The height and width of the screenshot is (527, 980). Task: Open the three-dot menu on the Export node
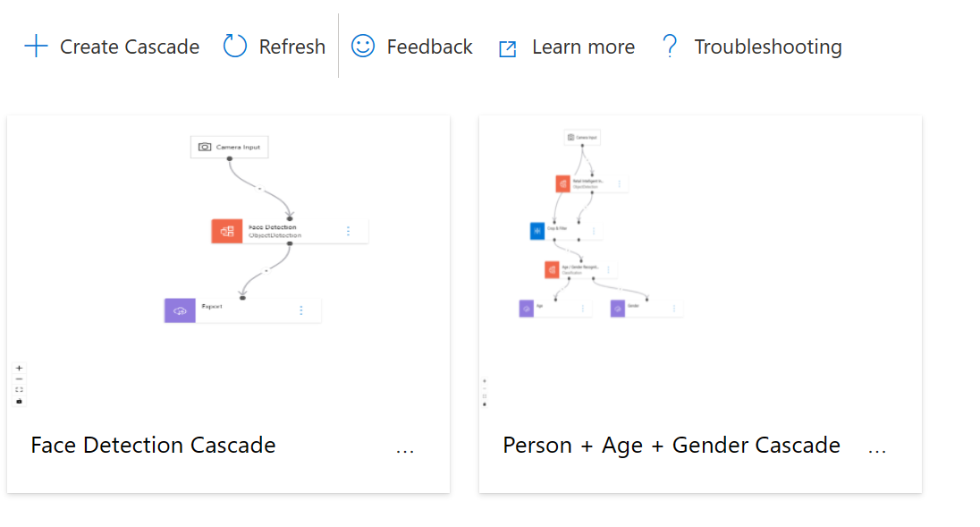point(301,310)
